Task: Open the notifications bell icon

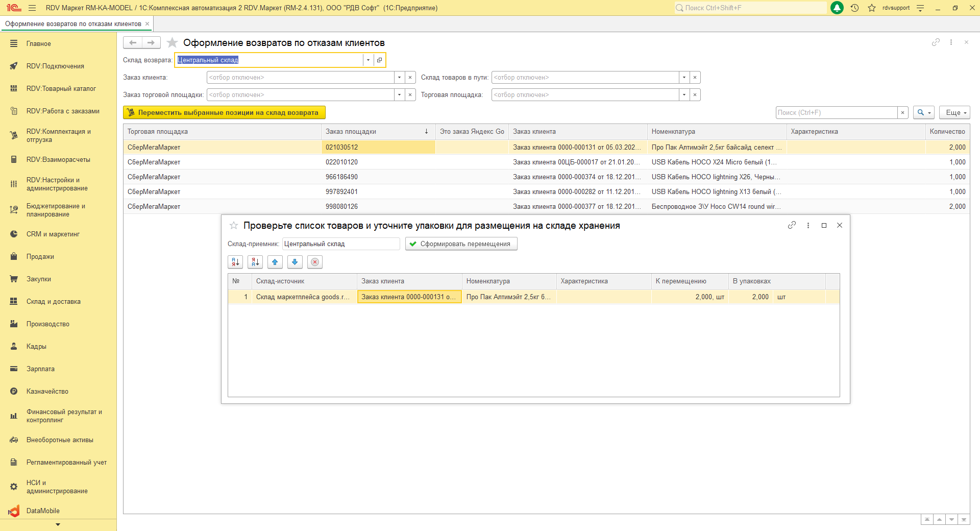Action: (x=837, y=8)
